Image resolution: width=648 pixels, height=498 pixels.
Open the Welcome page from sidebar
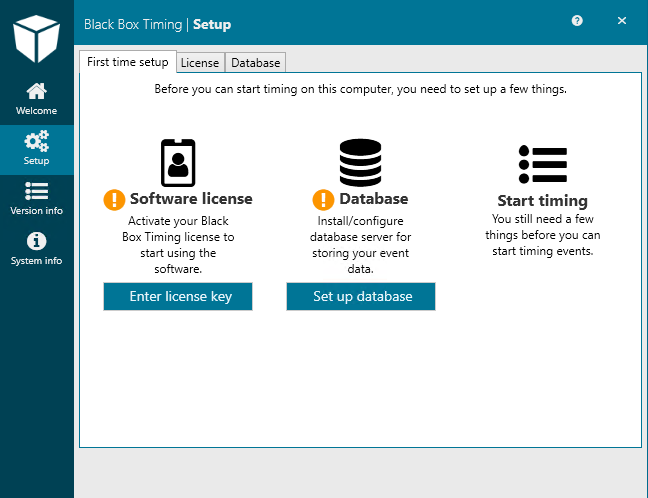(x=36, y=99)
